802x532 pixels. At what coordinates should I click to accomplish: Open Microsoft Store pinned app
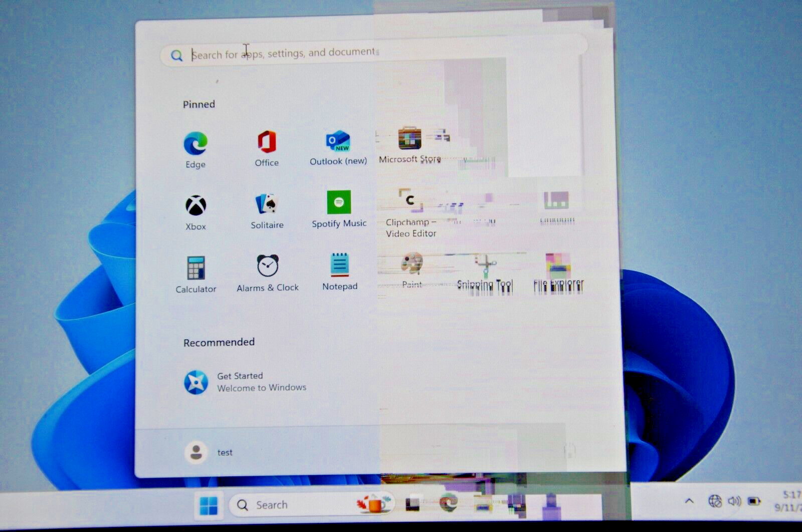pos(410,145)
